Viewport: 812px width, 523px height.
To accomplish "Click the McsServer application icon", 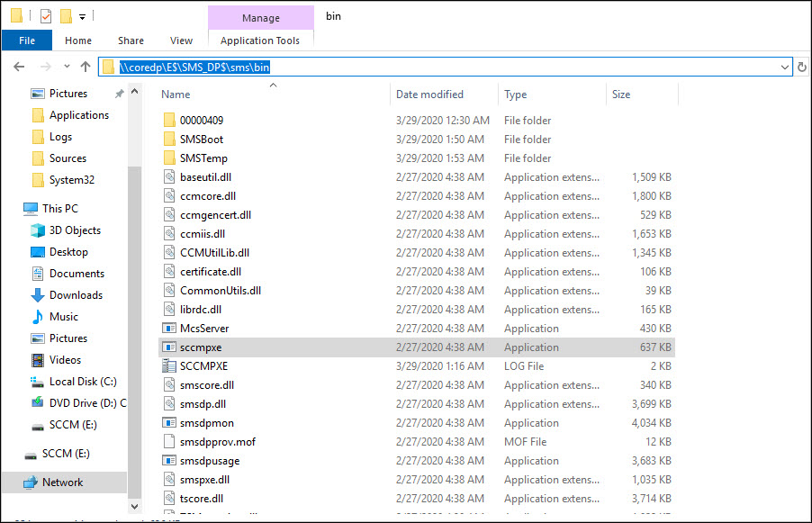I will [169, 329].
